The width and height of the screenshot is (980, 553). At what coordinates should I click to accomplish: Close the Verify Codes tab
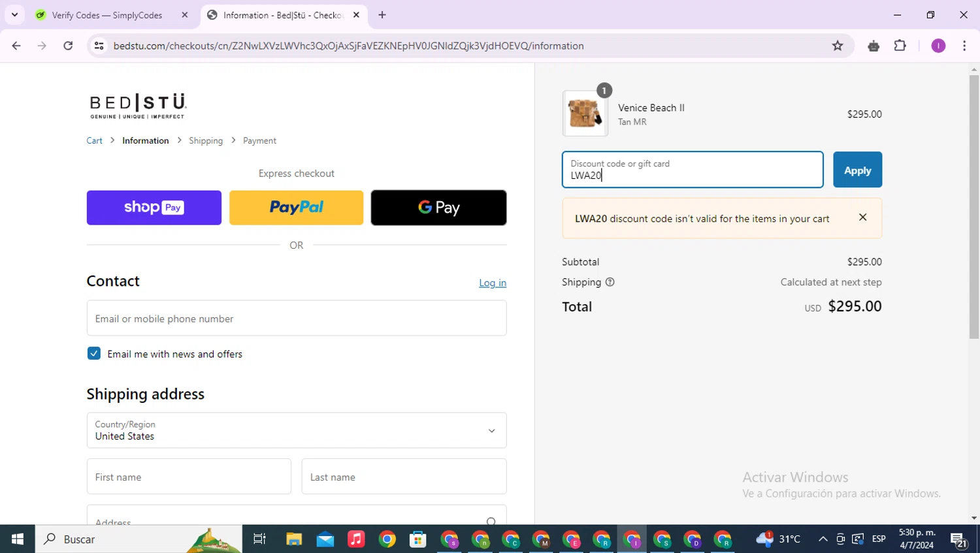(x=185, y=15)
